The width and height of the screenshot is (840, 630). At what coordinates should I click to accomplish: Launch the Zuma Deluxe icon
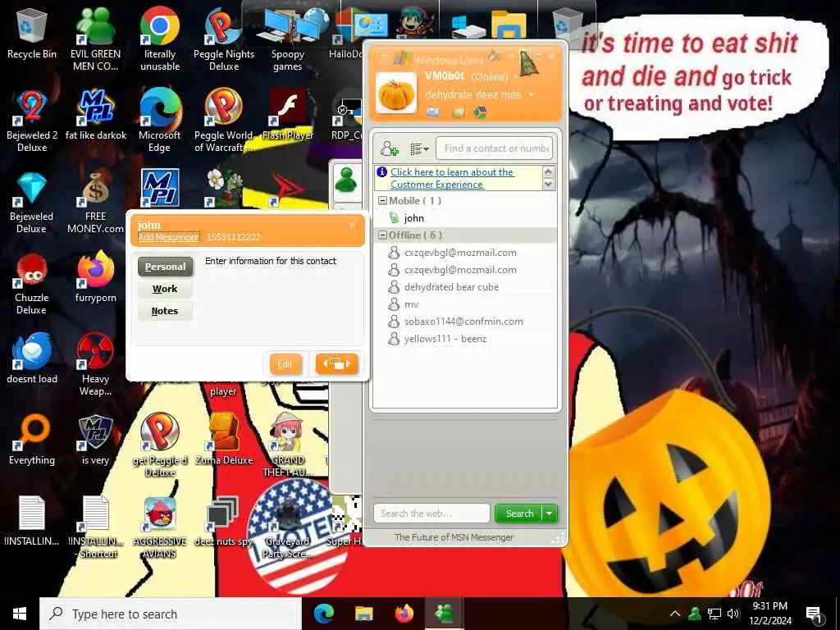[x=224, y=440]
